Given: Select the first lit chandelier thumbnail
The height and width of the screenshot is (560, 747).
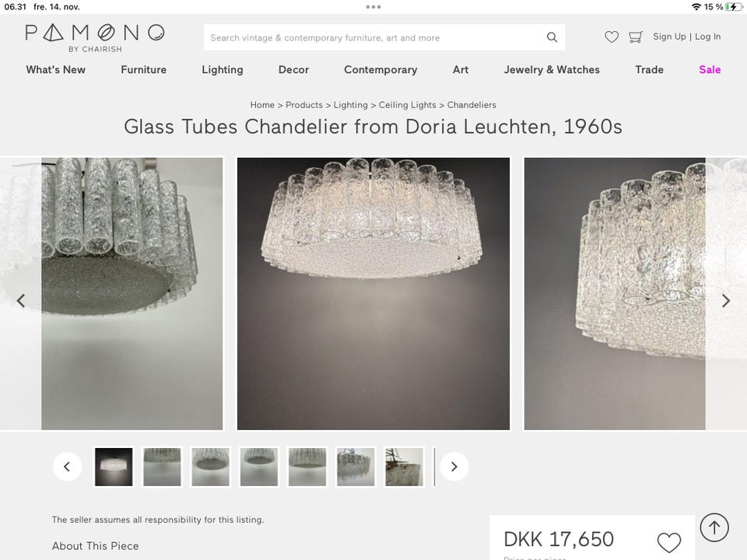Looking at the screenshot, I should pyautogui.click(x=114, y=467).
